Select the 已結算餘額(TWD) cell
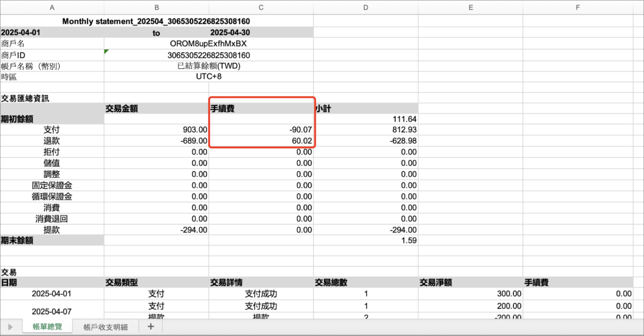Image resolution: width=644 pixels, height=336 pixels. click(x=209, y=66)
